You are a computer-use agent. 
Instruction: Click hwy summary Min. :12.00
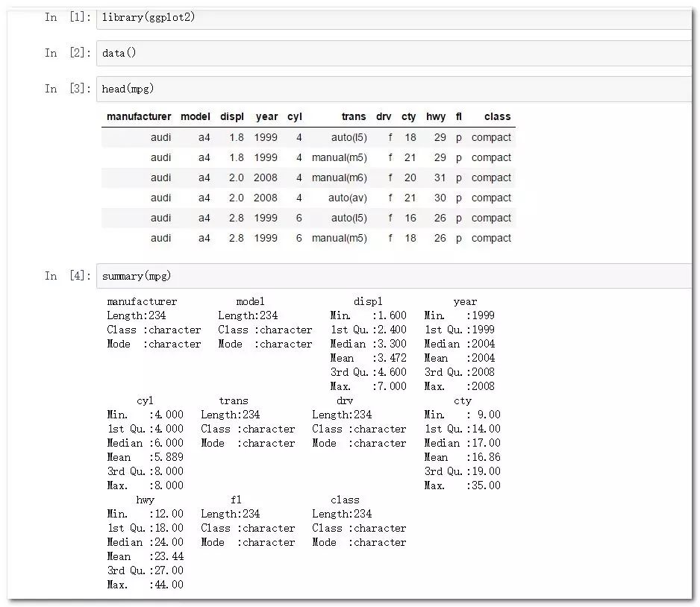click(145, 514)
